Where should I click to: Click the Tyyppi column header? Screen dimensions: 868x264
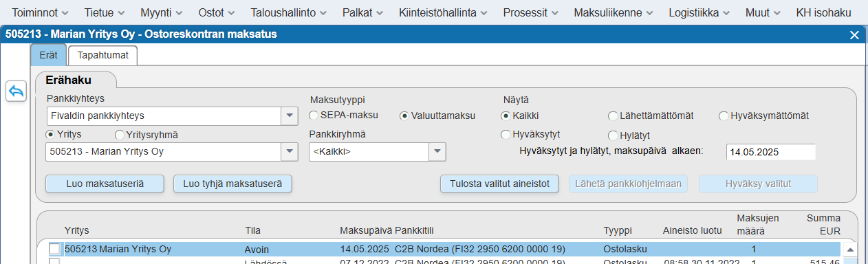click(x=618, y=230)
